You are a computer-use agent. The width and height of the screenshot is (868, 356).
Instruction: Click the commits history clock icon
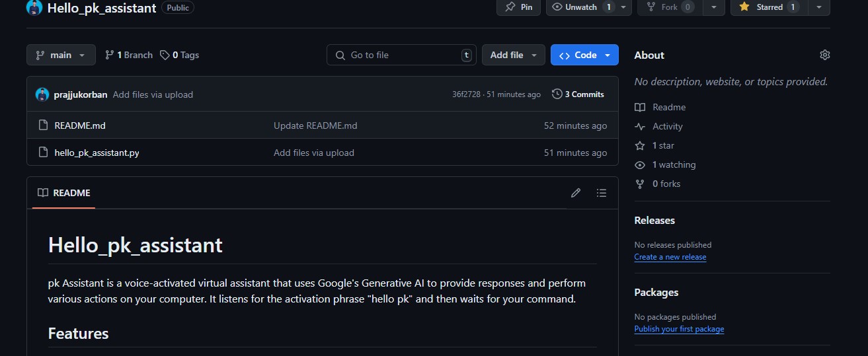coord(557,94)
